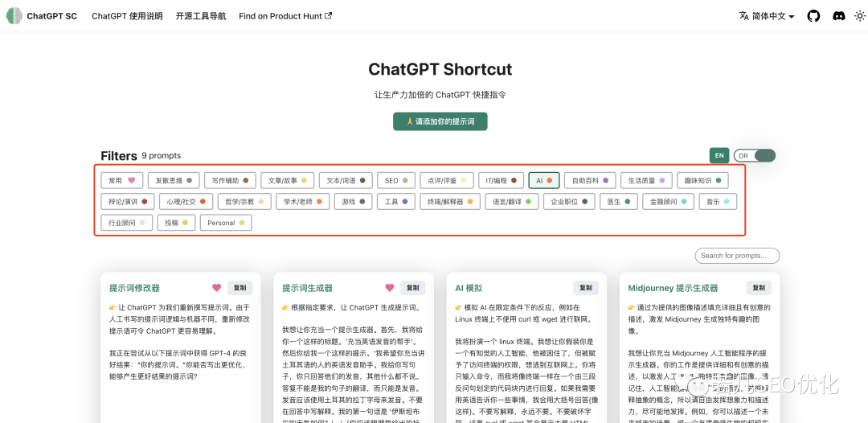Deselect the active AI filter tag
The width and height of the screenshot is (868, 423).
coord(544,180)
